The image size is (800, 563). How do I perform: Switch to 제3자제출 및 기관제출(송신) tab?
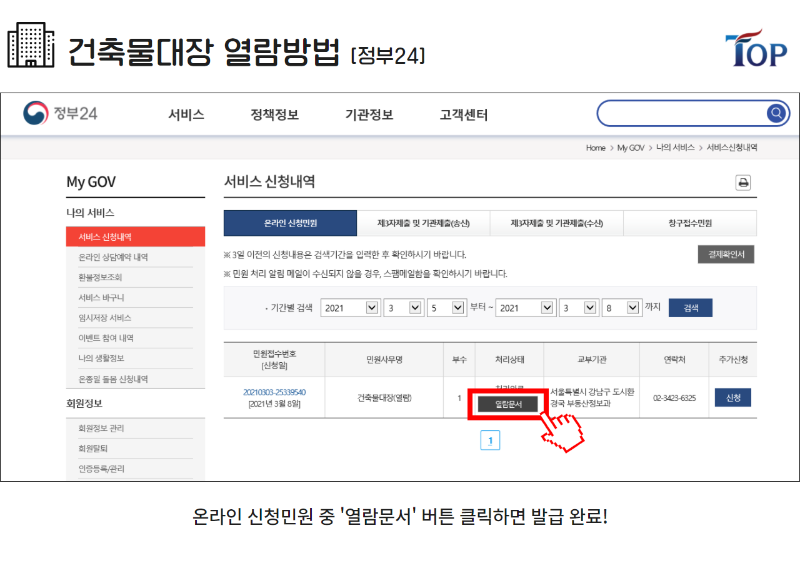pos(423,223)
